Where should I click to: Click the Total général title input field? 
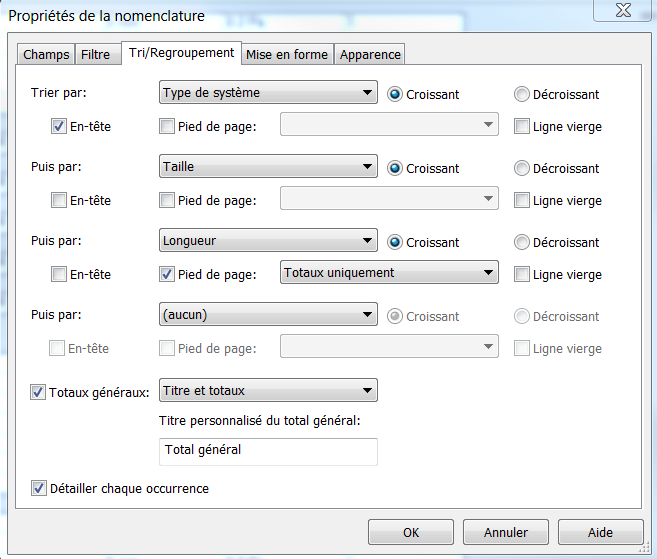268,451
